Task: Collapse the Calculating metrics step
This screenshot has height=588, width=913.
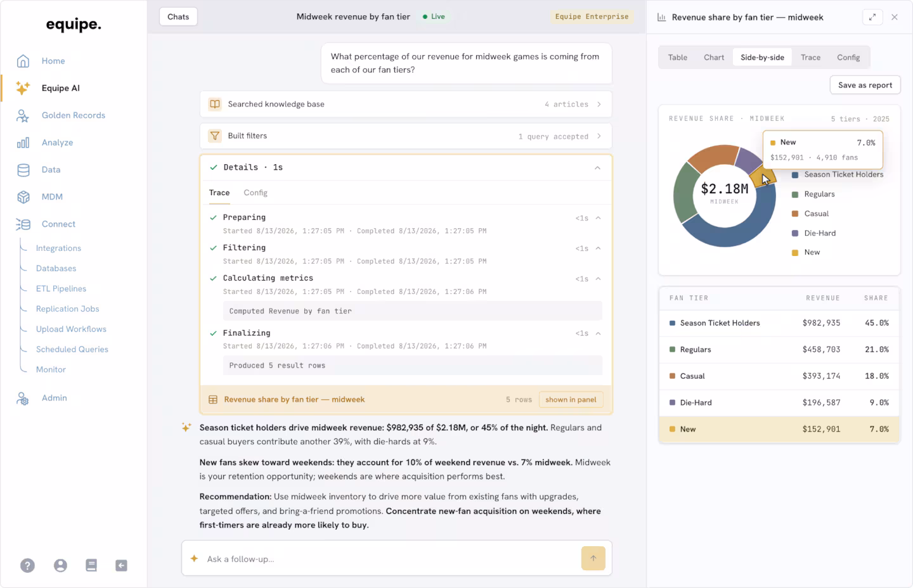Action: pos(598,279)
